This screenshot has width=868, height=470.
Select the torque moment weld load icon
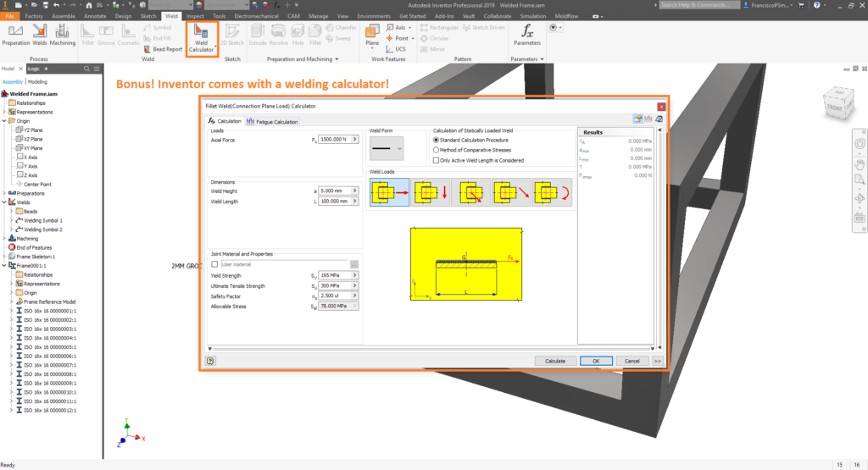tap(552, 192)
